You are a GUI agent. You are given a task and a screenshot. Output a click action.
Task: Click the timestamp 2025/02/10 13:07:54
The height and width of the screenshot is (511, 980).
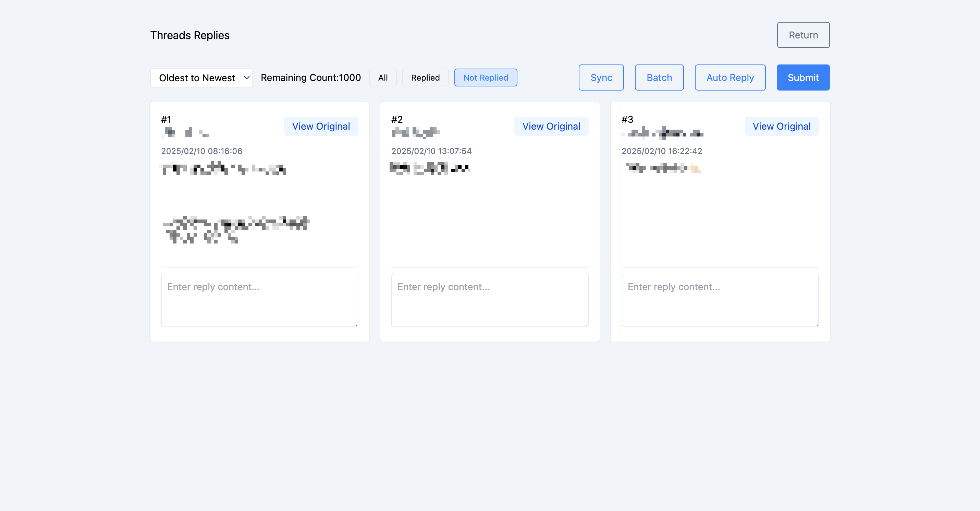[431, 151]
